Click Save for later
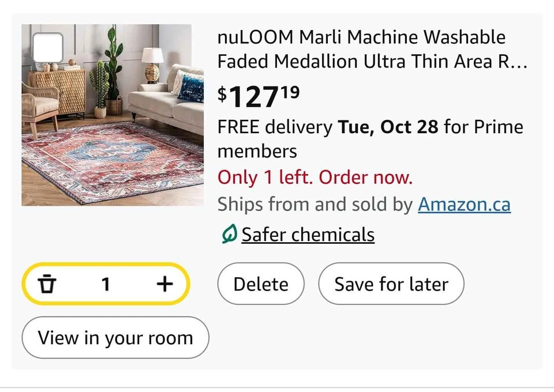Viewport: 554px width, 392px height. [x=391, y=284]
